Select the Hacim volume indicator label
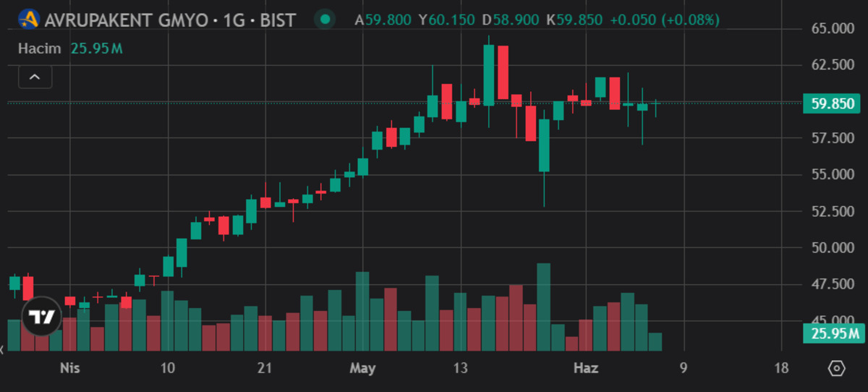This screenshot has height=392, width=868. pyautogui.click(x=39, y=48)
